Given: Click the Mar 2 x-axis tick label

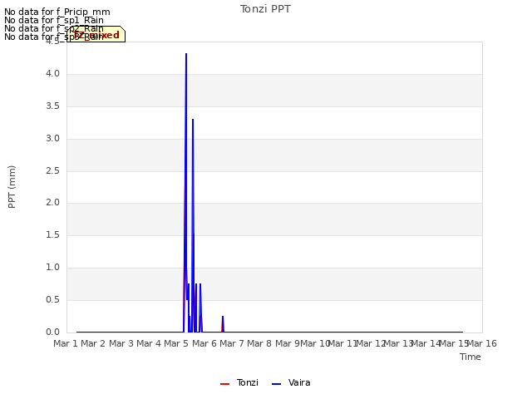Looking at the screenshot, I should point(93,343).
